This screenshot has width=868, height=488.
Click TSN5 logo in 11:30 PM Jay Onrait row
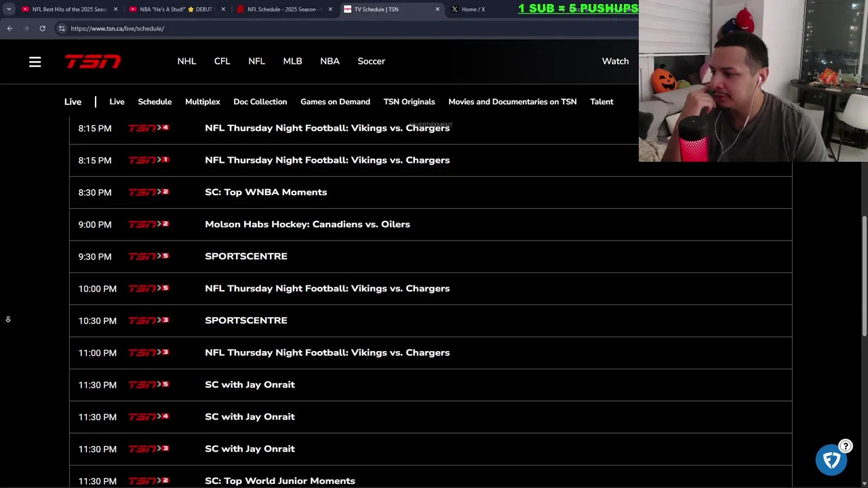[149, 385]
